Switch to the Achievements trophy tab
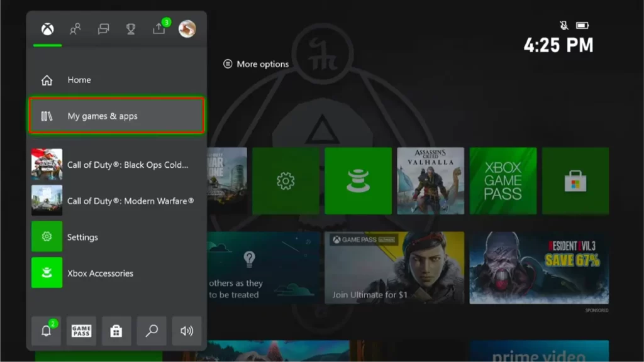Image resolution: width=644 pixels, height=362 pixels. (x=131, y=29)
